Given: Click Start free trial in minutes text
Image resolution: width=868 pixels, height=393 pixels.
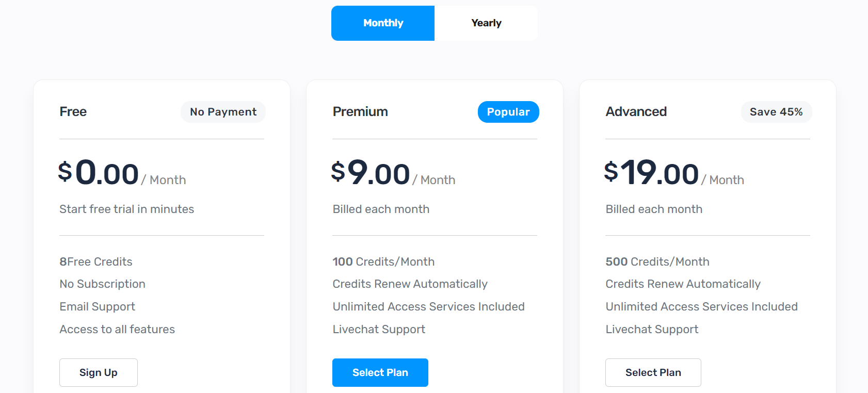Looking at the screenshot, I should point(127,209).
